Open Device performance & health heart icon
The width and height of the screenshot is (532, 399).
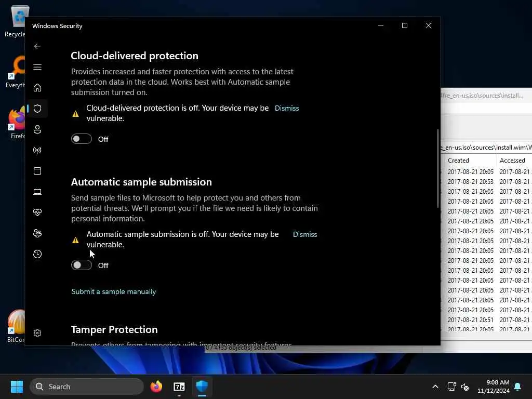point(37,212)
